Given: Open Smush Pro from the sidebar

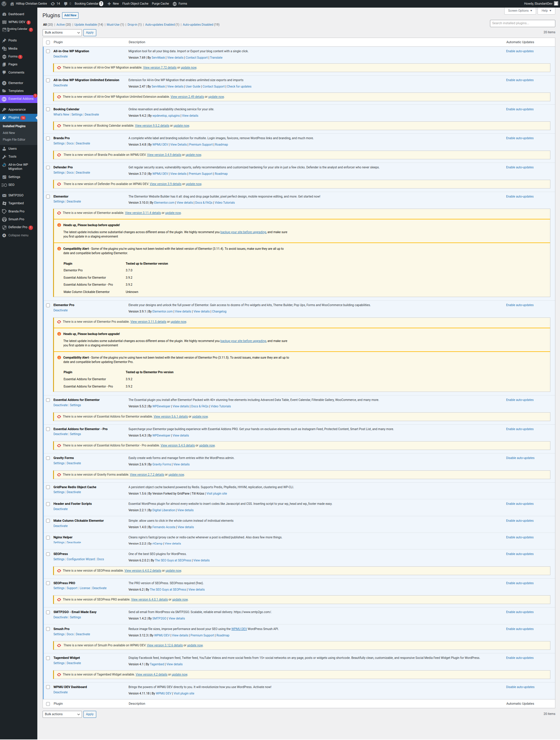Looking at the screenshot, I should pos(16,219).
